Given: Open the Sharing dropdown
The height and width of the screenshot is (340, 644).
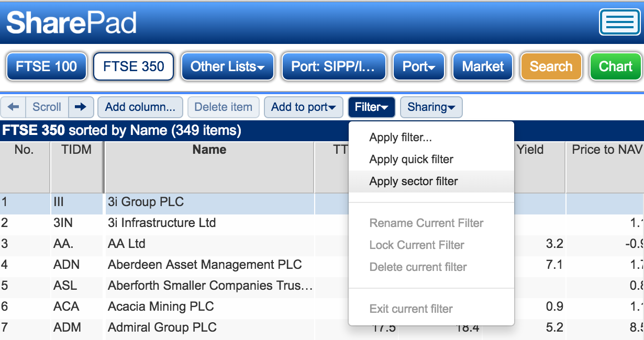Looking at the screenshot, I should (x=431, y=107).
